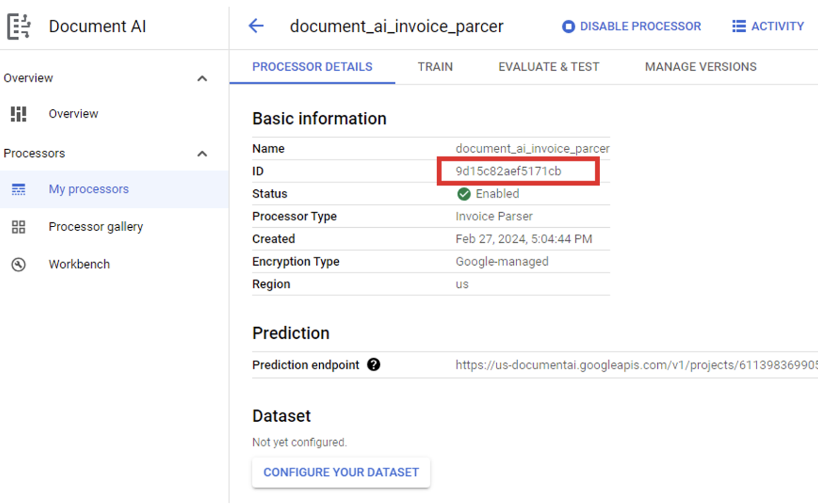Click Configure Your Dataset button
818x504 pixels.
coord(341,472)
